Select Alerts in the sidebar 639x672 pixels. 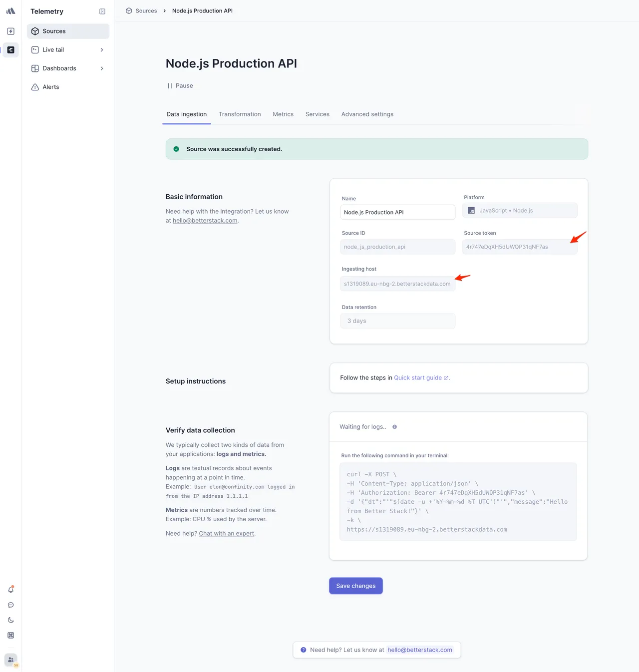(68, 87)
